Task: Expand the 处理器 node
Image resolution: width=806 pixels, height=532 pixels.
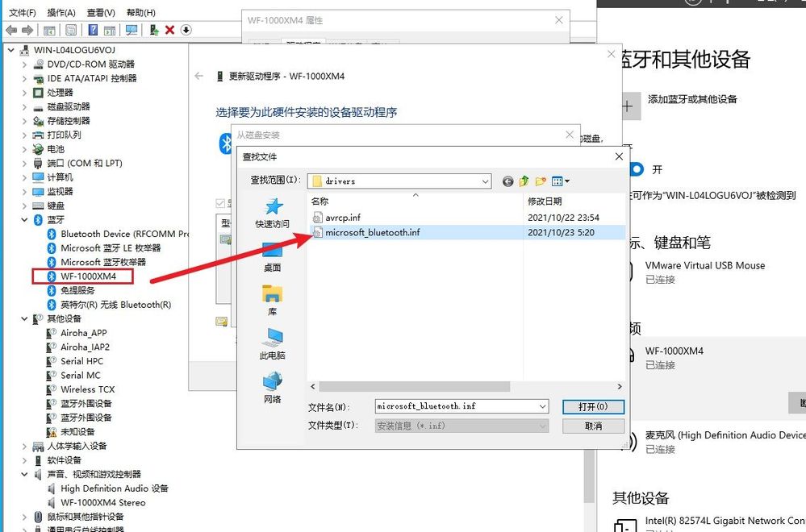Action: tap(24, 93)
